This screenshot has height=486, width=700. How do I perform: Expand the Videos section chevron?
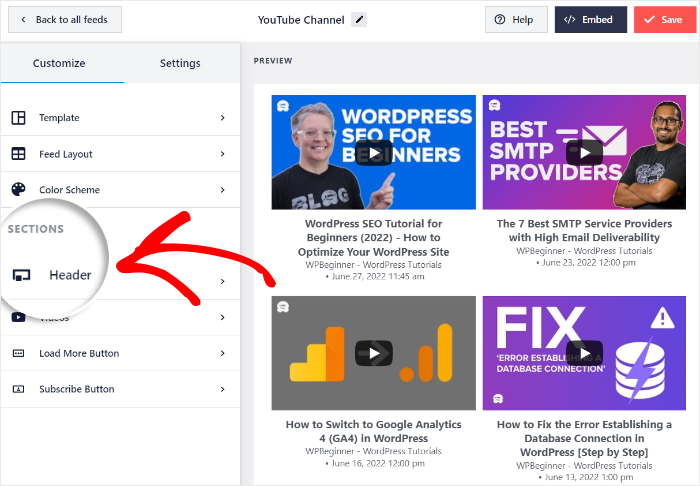click(222, 317)
